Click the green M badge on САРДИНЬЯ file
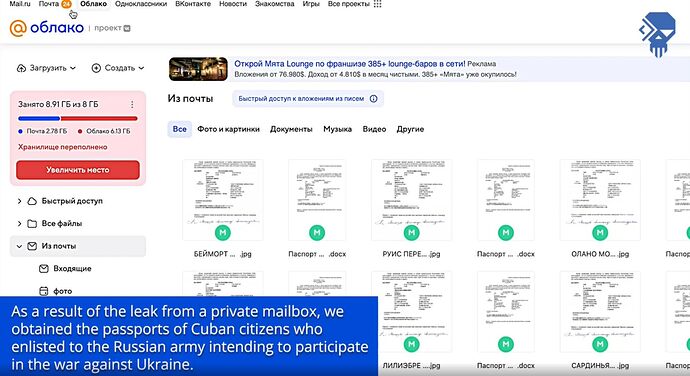The image size is (690, 376). point(600,344)
